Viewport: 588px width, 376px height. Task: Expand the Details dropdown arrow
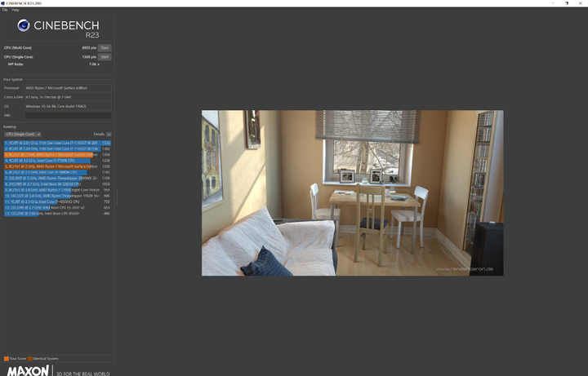[x=109, y=134]
